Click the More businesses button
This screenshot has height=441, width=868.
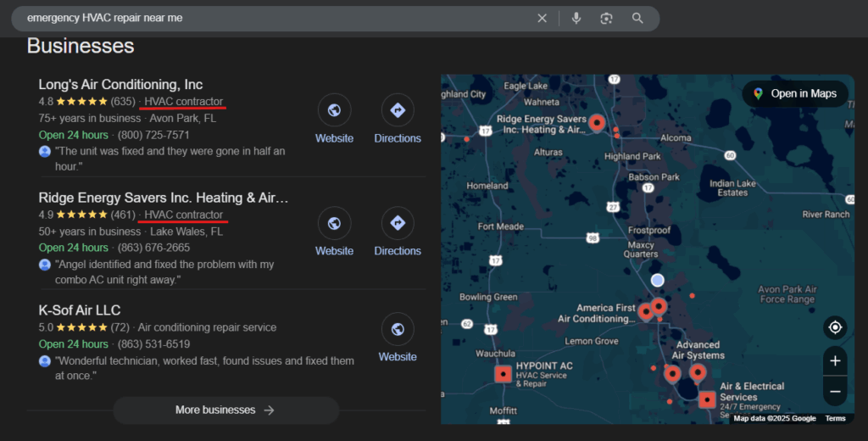tap(225, 410)
